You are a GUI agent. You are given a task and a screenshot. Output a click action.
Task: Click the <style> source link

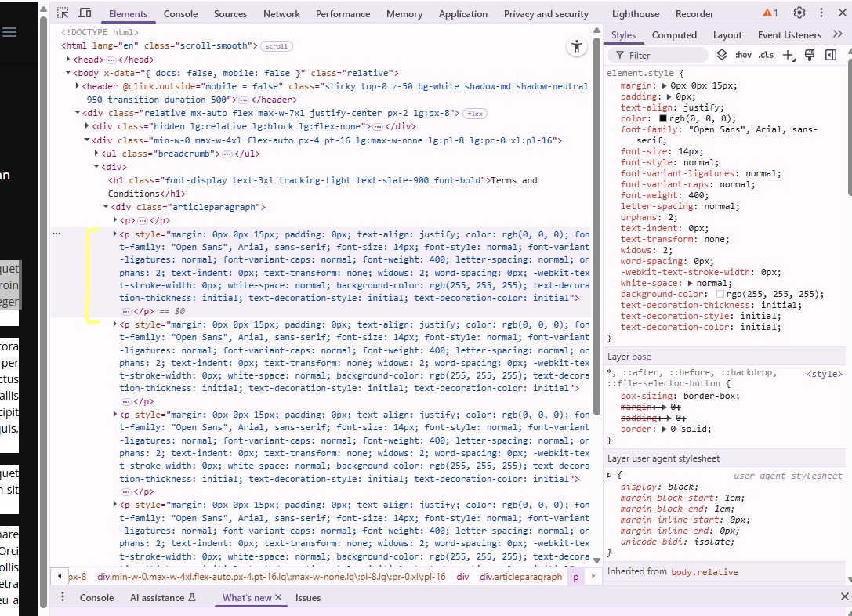825,374
